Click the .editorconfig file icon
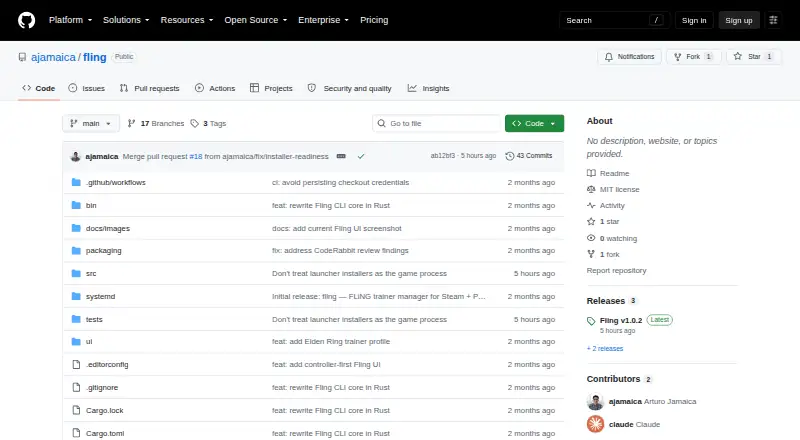The width and height of the screenshot is (800, 440). coord(76,364)
